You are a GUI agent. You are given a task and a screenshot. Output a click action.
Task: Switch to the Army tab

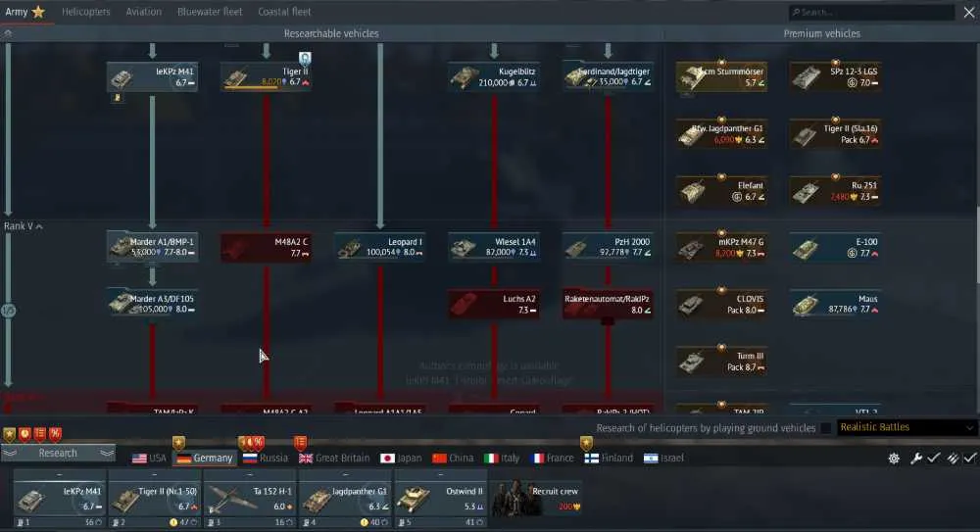(25, 12)
